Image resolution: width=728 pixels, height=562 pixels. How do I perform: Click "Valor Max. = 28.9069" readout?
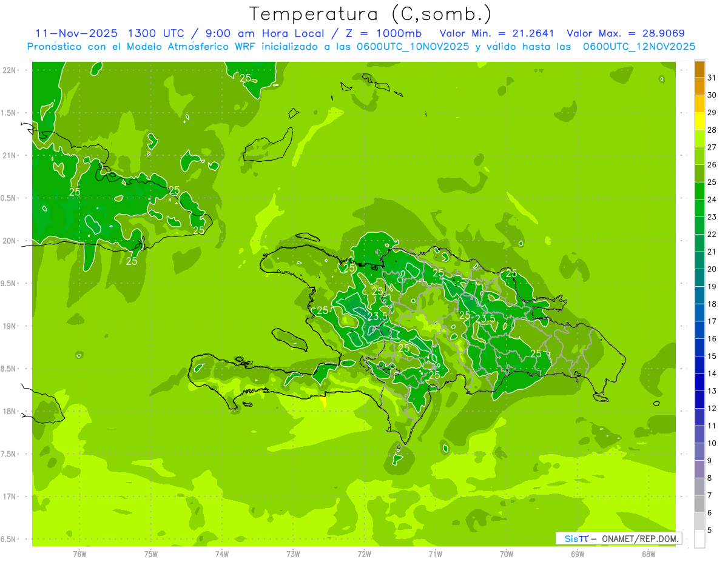pyautogui.click(x=625, y=33)
